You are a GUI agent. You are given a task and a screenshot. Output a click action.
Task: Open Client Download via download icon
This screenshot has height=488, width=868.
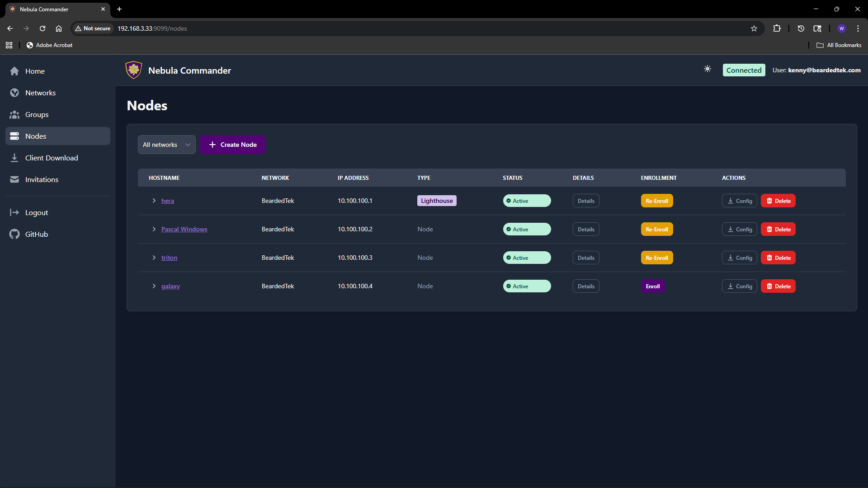(14, 158)
